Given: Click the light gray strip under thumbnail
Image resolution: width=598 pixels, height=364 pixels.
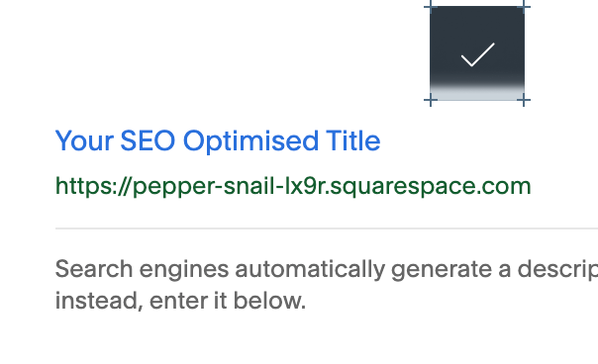Looking at the screenshot, I should click(x=477, y=94).
